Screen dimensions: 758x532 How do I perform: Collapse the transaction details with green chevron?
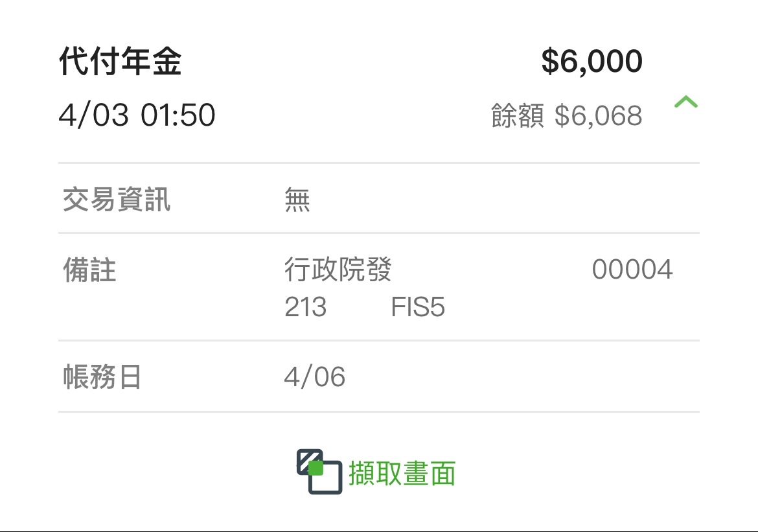[685, 102]
